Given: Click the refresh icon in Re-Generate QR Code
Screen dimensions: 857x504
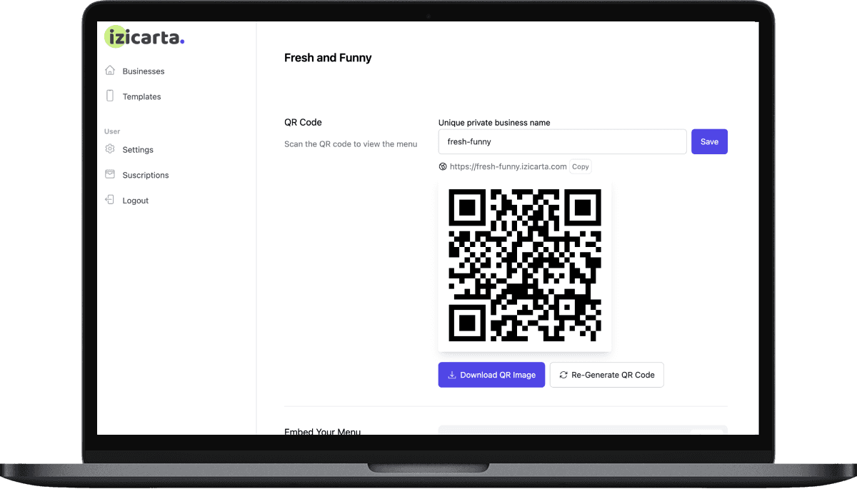Looking at the screenshot, I should (x=563, y=375).
